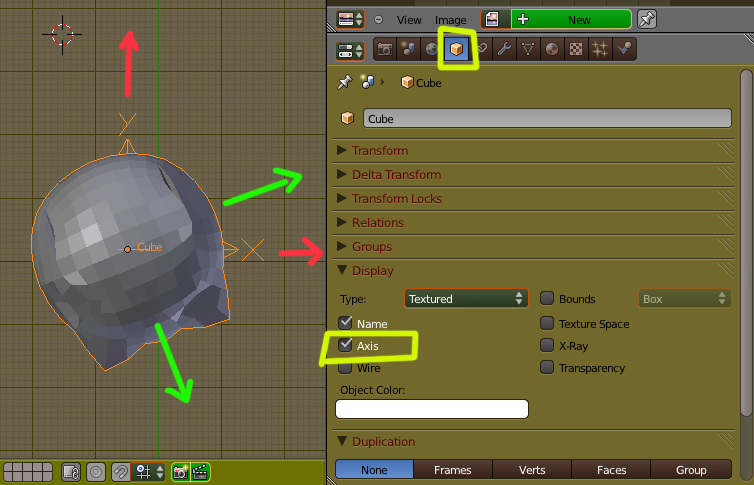The image size is (754, 485).
Task: Open the Physics tab
Action: click(x=624, y=49)
